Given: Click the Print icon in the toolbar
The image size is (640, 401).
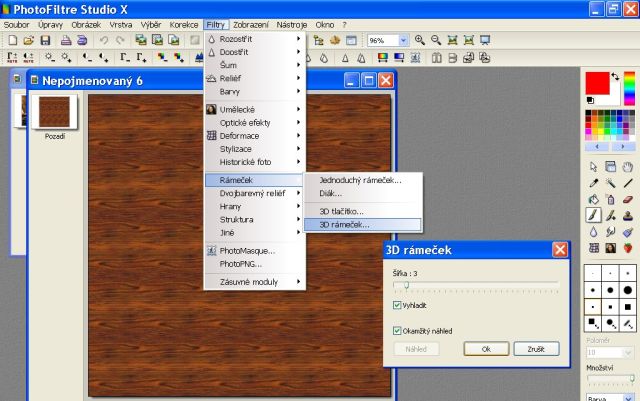Looking at the screenshot, I should (x=66, y=40).
